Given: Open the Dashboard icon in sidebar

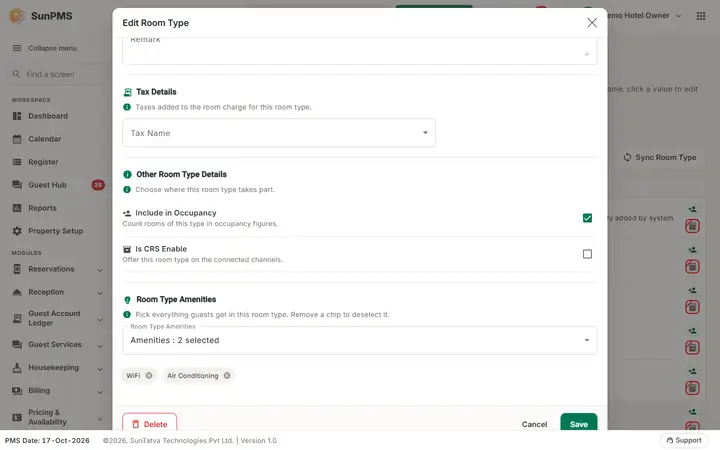Looking at the screenshot, I should click(17, 116).
